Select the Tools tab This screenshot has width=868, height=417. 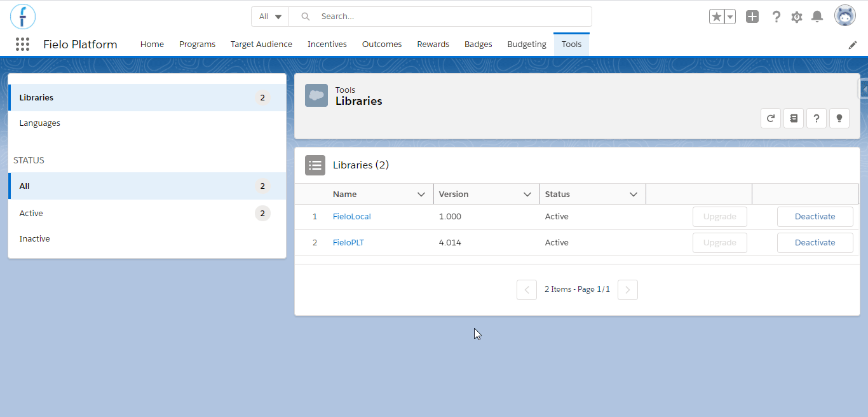(571, 44)
